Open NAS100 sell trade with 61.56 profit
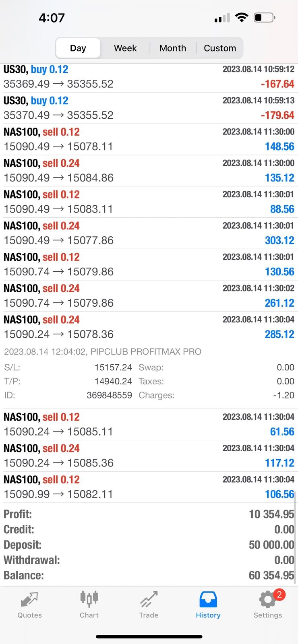Viewport: 298px width, 644px height. pos(149,425)
